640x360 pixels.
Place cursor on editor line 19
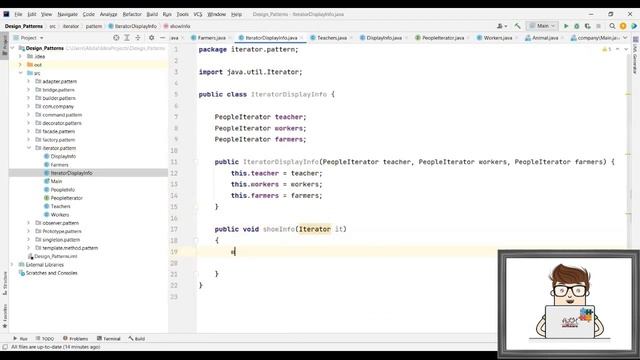(x=347, y=252)
